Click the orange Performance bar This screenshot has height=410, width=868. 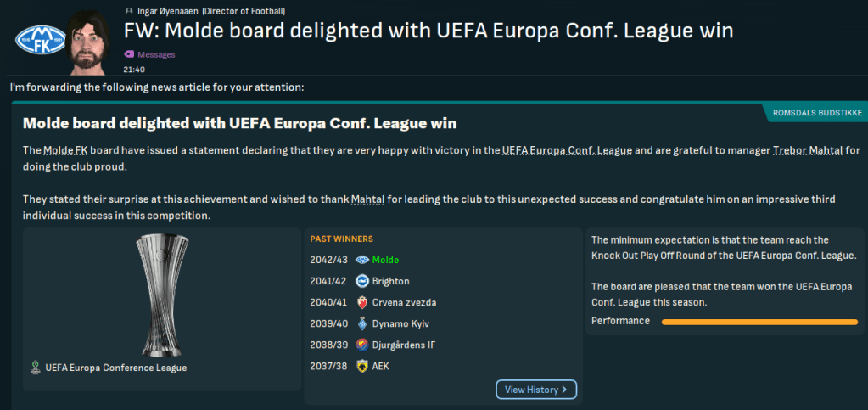tap(759, 322)
